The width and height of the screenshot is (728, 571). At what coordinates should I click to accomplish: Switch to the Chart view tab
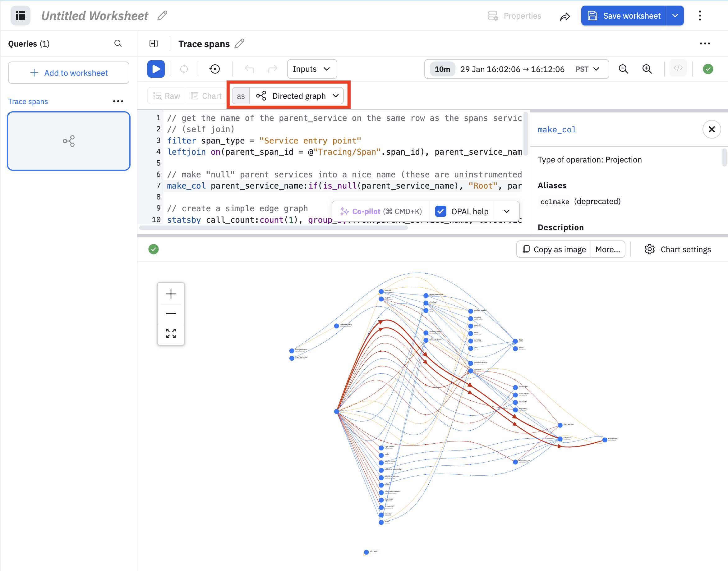[206, 96]
